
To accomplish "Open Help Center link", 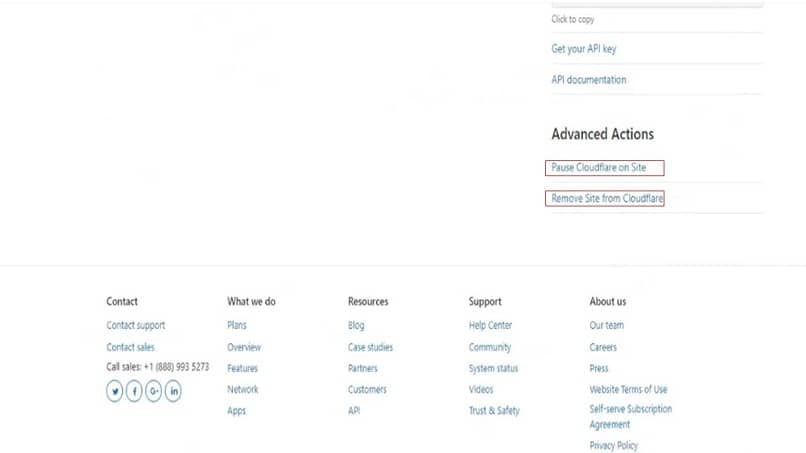I will (490, 325).
